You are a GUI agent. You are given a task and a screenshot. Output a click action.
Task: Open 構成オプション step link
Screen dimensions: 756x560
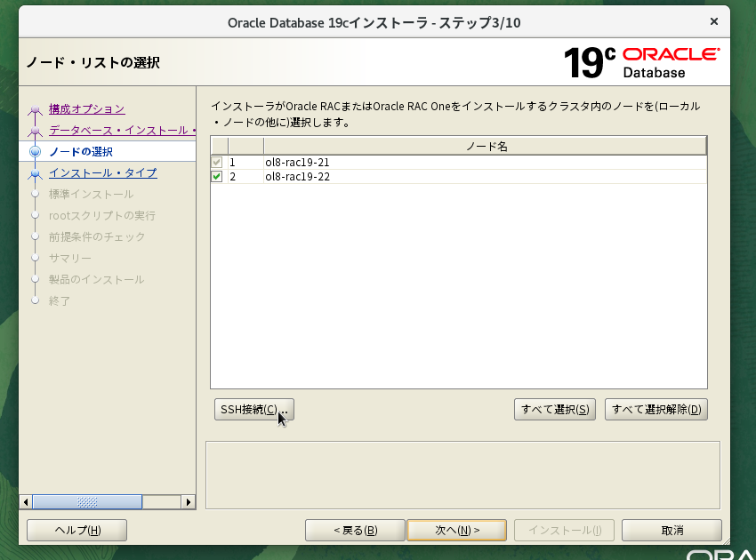coord(87,109)
